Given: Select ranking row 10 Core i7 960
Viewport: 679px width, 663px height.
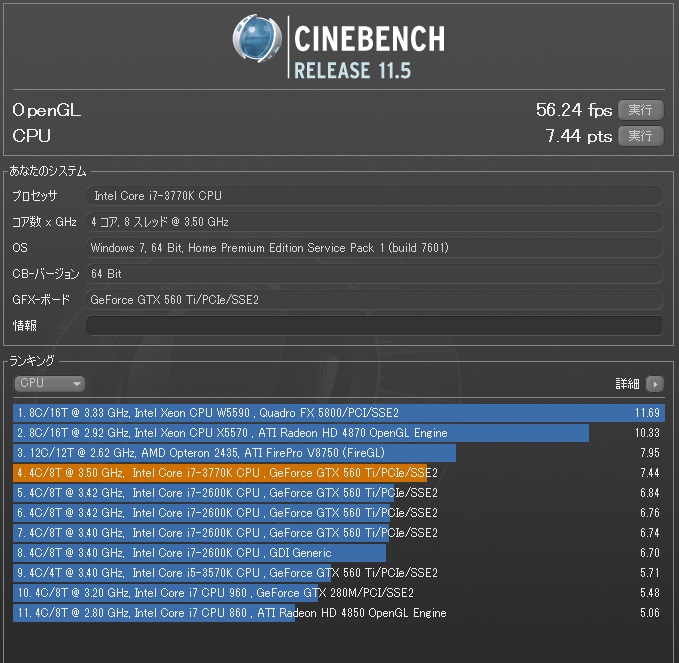Looking at the screenshot, I should pyautogui.click(x=339, y=592).
